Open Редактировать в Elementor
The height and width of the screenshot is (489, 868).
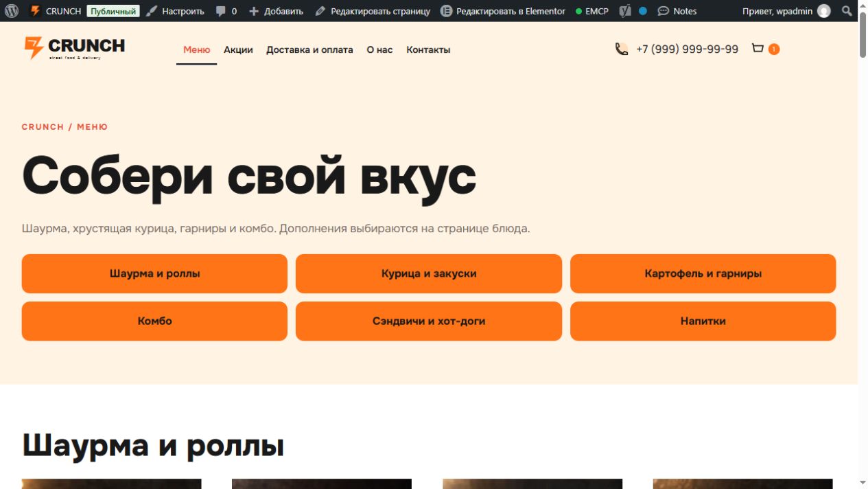pyautogui.click(x=511, y=11)
